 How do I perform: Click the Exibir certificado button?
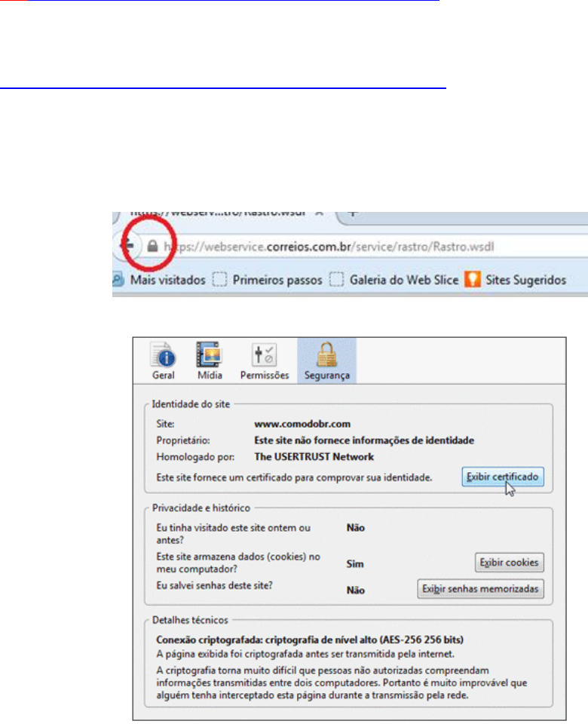(503, 477)
